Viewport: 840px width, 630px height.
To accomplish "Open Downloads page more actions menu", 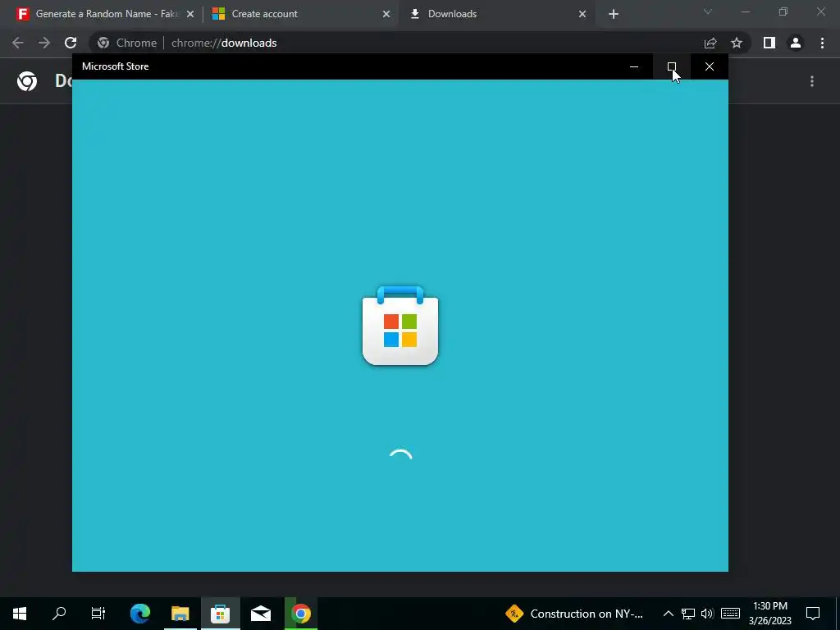I will click(812, 81).
